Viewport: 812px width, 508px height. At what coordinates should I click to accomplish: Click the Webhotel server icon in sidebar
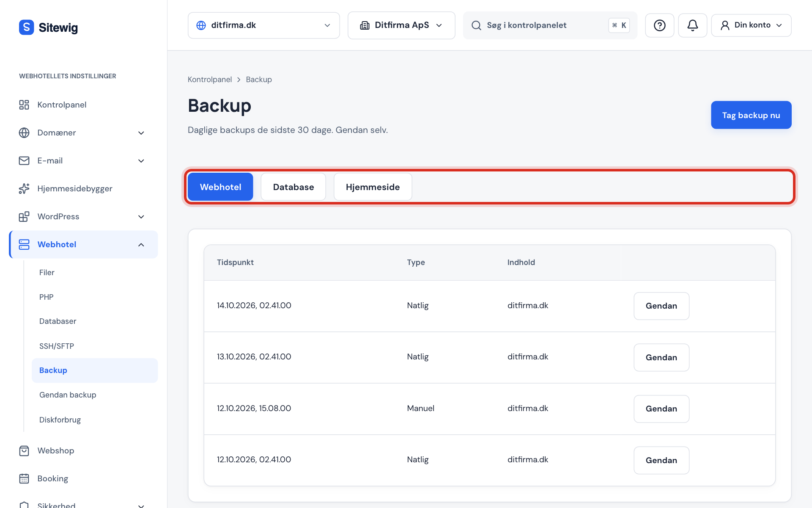coord(24,244)
